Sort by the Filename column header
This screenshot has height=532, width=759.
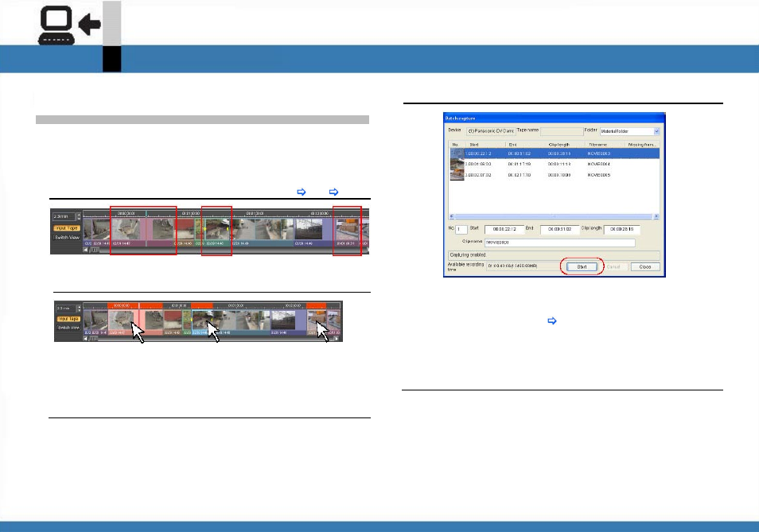[605, 145]
